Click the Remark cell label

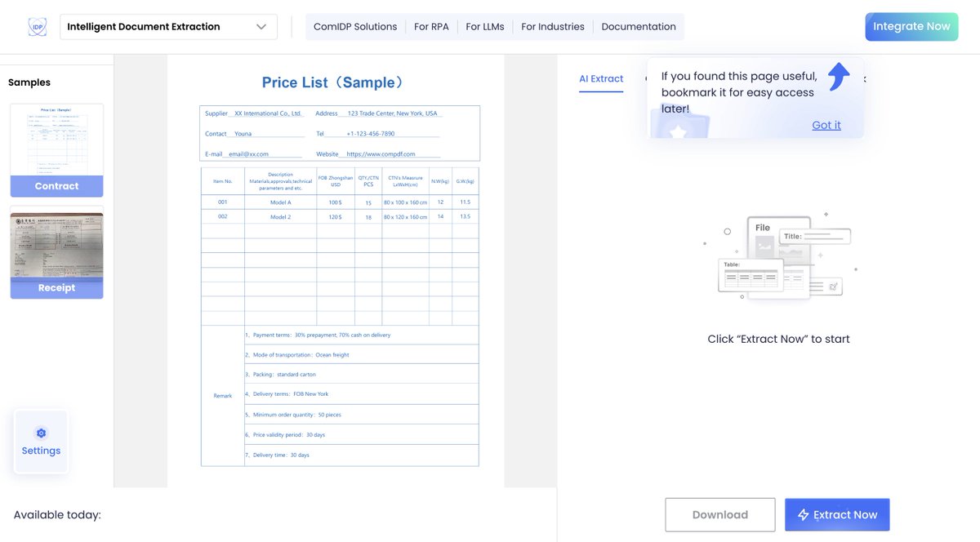[223, 396]
